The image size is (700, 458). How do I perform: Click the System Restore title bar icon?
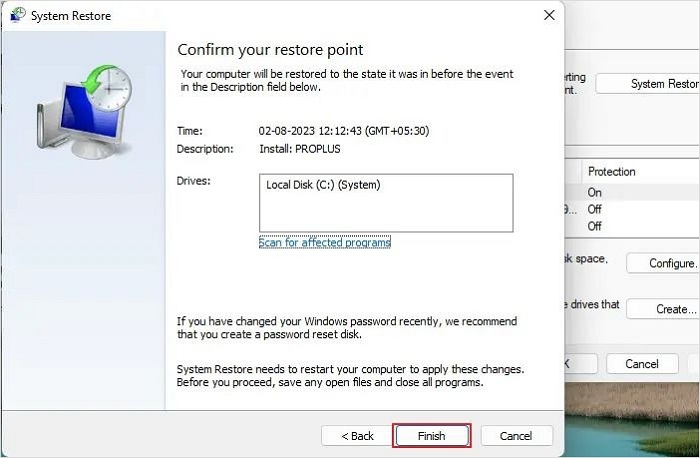click(x=17, y=16)
